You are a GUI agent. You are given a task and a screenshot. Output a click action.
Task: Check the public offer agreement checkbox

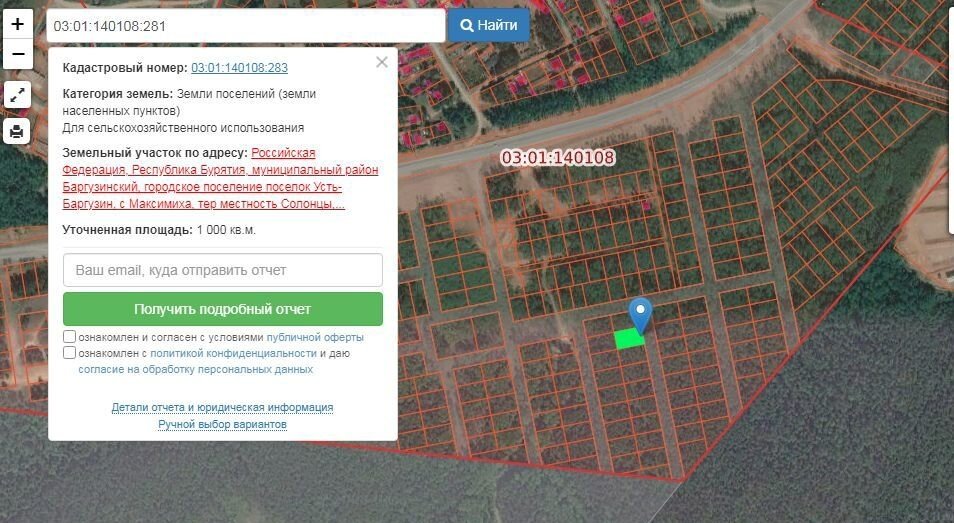(x=70, y=337)
